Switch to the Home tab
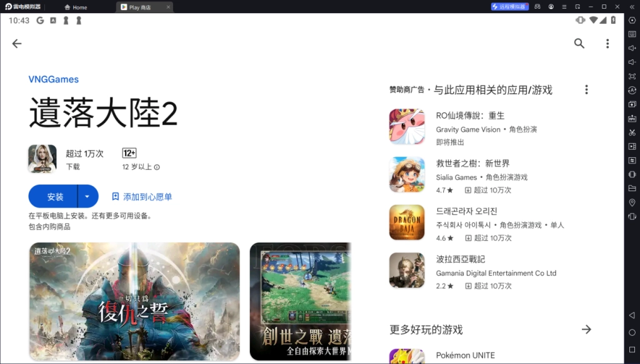The height and width of the screenshot is (364, 640). pos(76,7)
